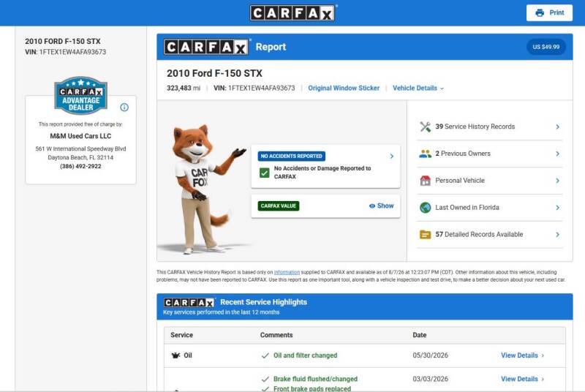The image size is (585, 392).
Task: View Details for 03/03/2026 brake service
Action: click(522, 379)
